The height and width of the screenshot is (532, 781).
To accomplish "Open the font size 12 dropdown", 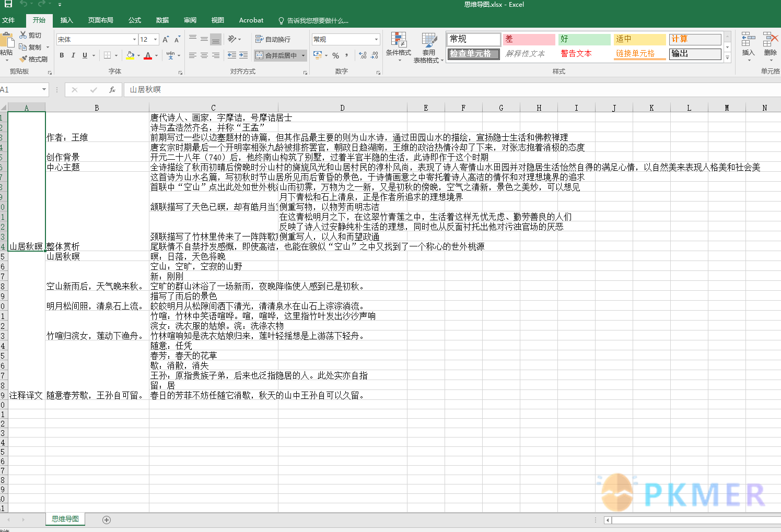I will point(155,40).
